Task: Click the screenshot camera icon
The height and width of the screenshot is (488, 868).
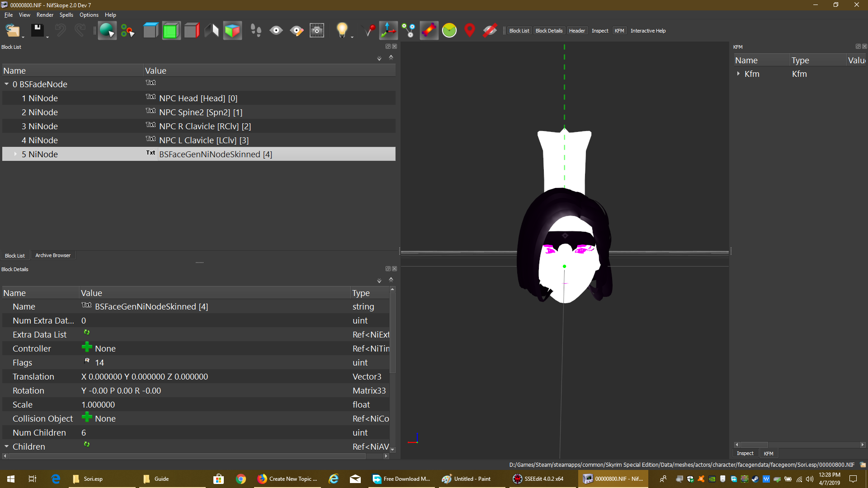Action: tap(317, 31)
